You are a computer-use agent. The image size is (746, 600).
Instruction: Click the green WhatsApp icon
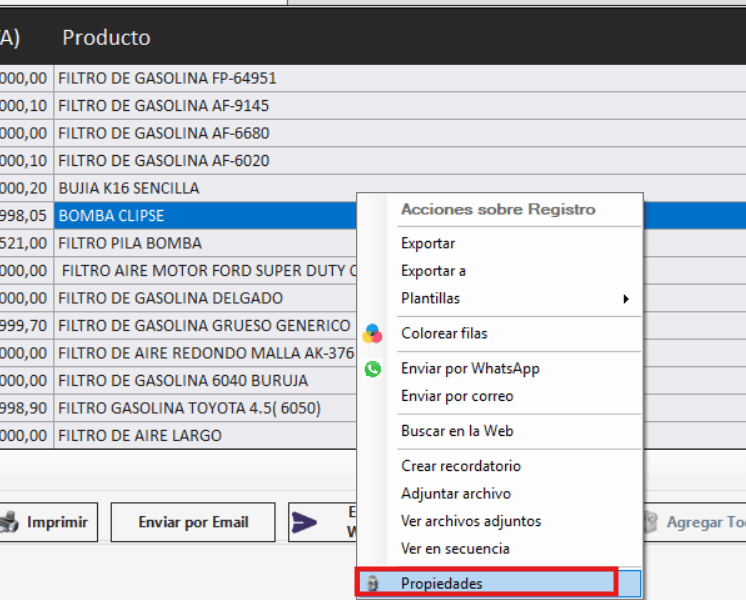(x=373, y=369)
